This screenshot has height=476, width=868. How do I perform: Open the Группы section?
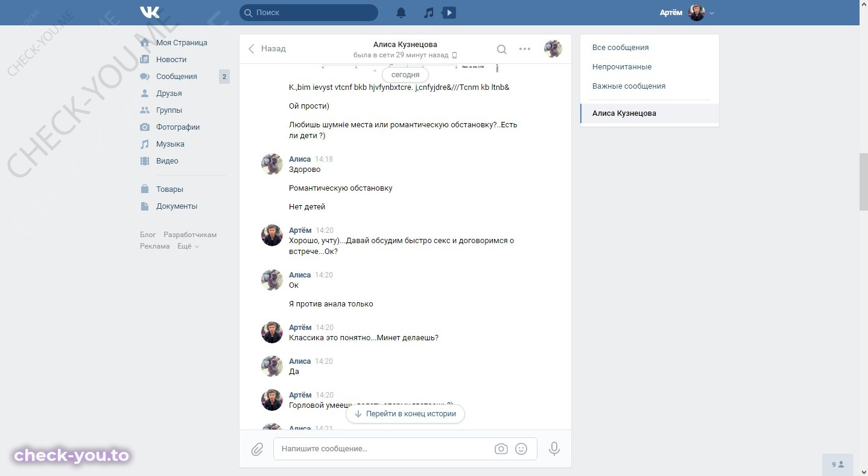point(169,110)
